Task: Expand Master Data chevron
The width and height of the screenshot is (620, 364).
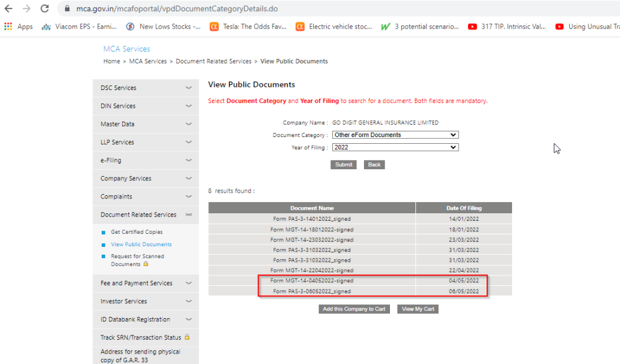Action: (x=188, y=124)
